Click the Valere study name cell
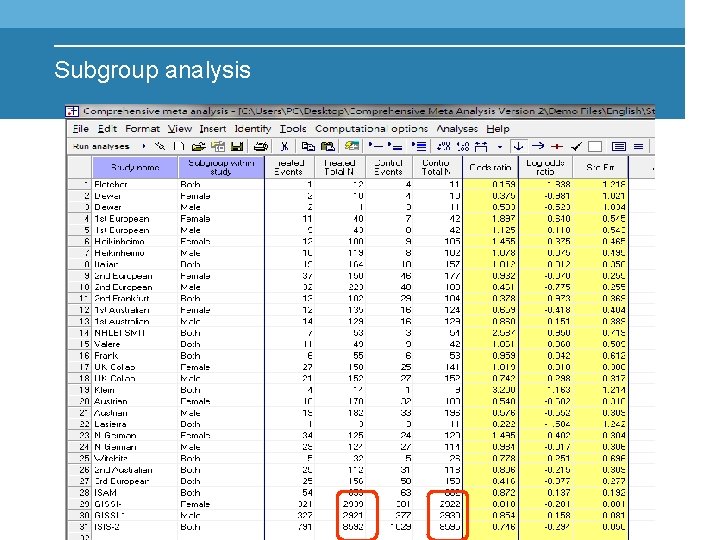Screen dimensions: 720x540 [135, 344]
